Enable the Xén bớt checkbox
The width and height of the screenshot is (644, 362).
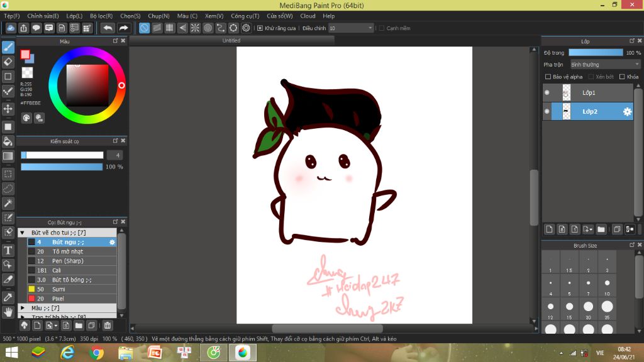[591, 77]
